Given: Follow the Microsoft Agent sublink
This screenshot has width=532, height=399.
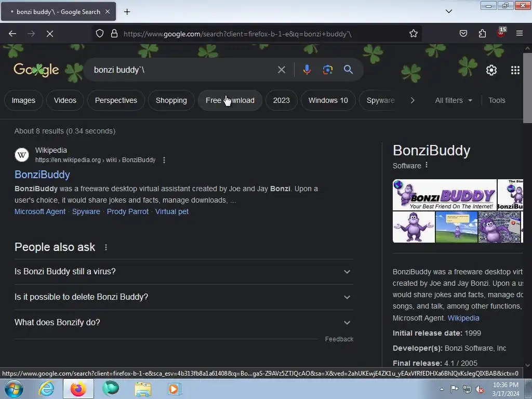Looking at the screenshot, I should (x=40, y=211).
